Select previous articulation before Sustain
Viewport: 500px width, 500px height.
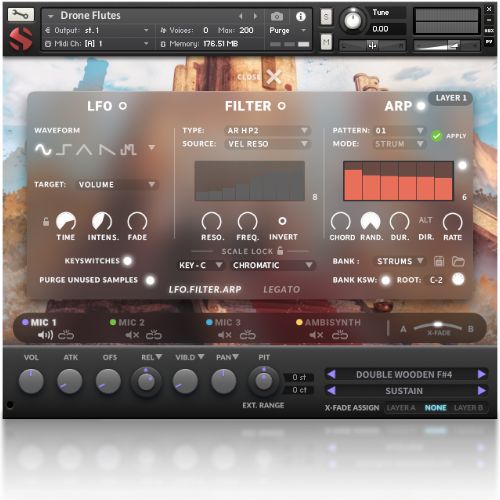click(331, 390)
